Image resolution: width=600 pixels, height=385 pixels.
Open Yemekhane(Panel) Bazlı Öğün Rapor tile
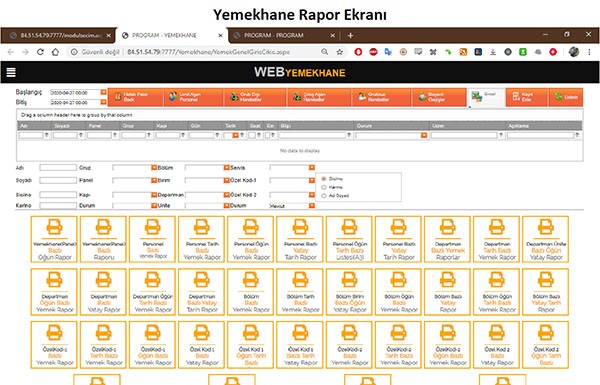tap(54, 239)
